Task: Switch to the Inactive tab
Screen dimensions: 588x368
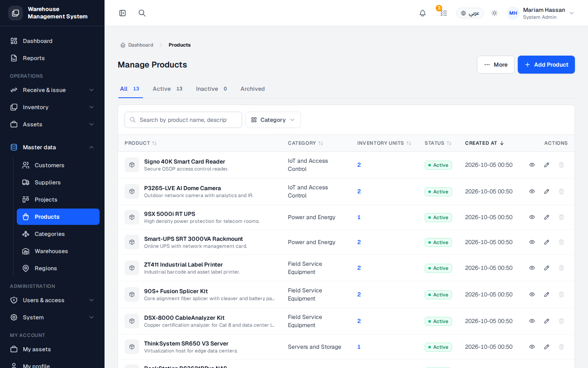Action: [211, 89]
